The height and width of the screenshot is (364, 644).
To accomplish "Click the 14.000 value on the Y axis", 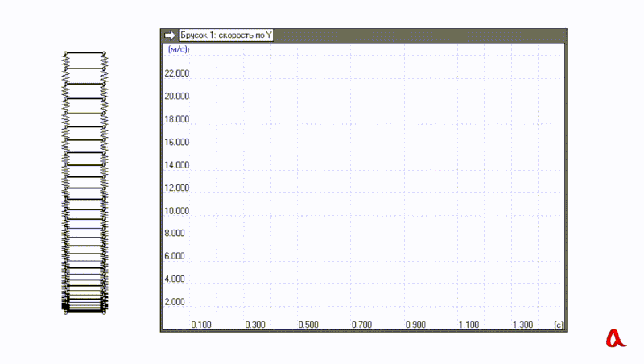I will (177, 166).
